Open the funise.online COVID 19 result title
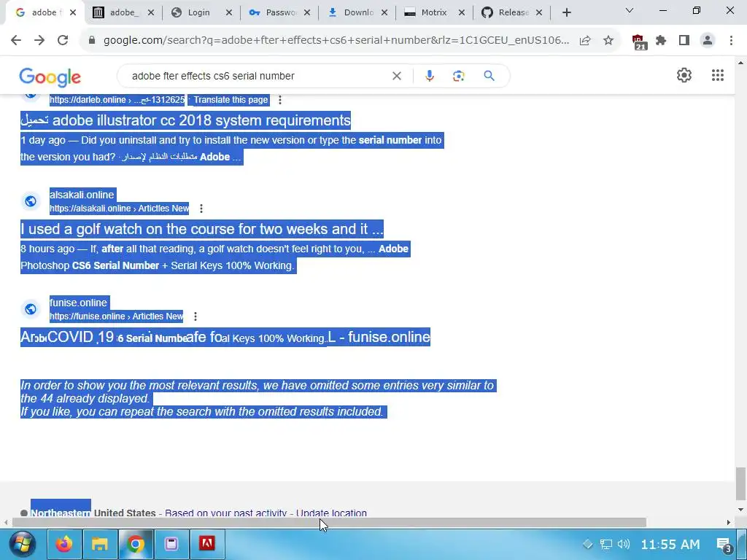Screen dimensions: 747x560 (225, 337)
